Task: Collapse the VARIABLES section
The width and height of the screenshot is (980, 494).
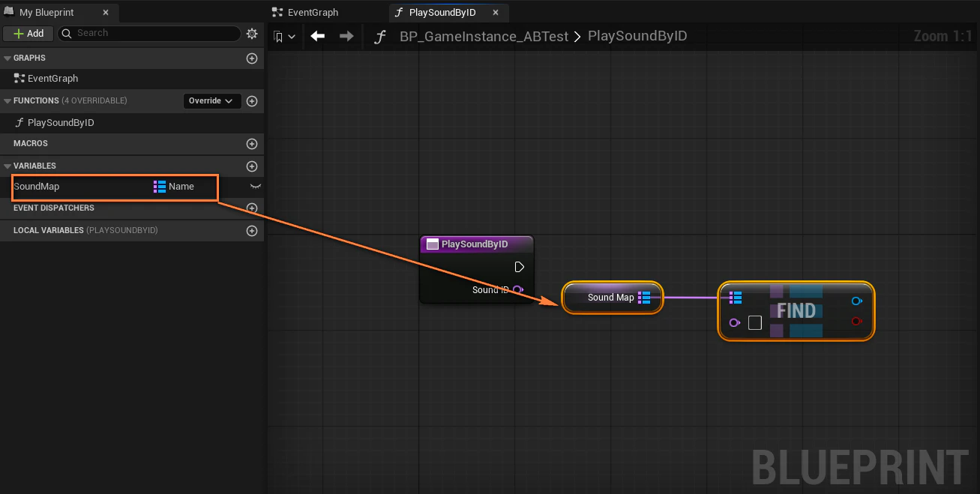Action: (7, 166)
